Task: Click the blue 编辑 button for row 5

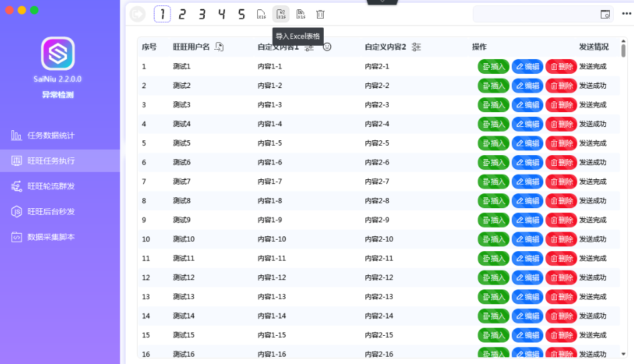Action: pyautogui.click(x=527, y=143)
